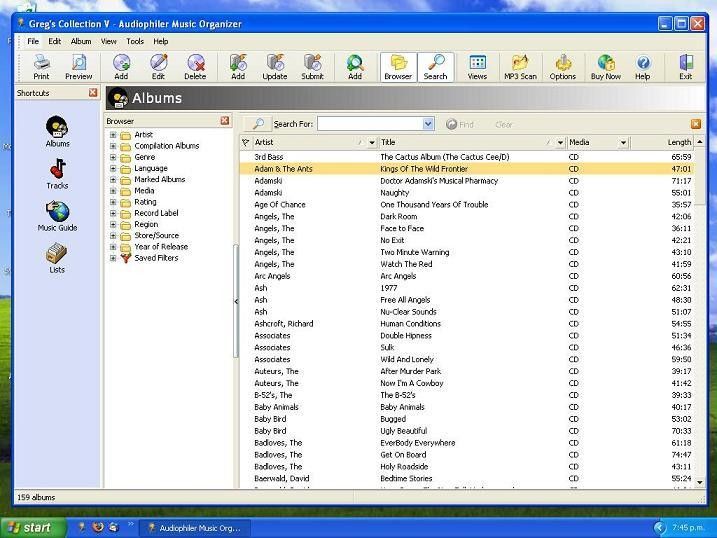Image resolution: width=717 pixels, height=538 pixels.
Task: Select the Store/Source folder
Action: tap(156, 236)
